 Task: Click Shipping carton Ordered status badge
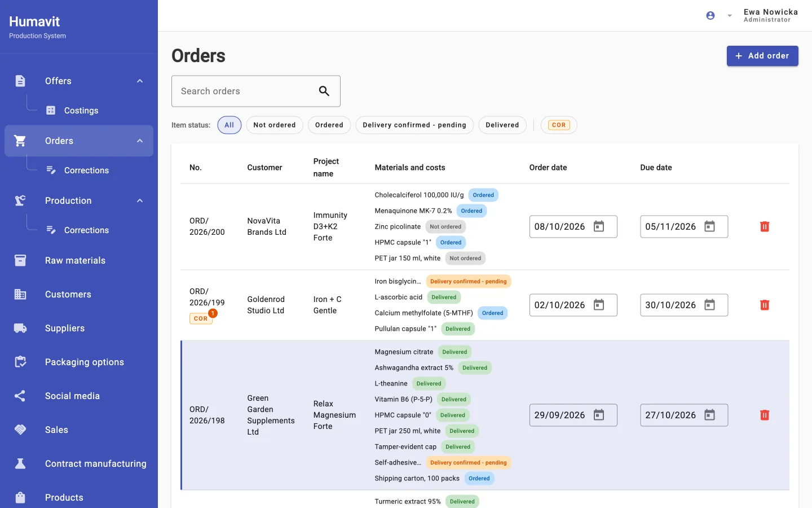tap(479, 479)
